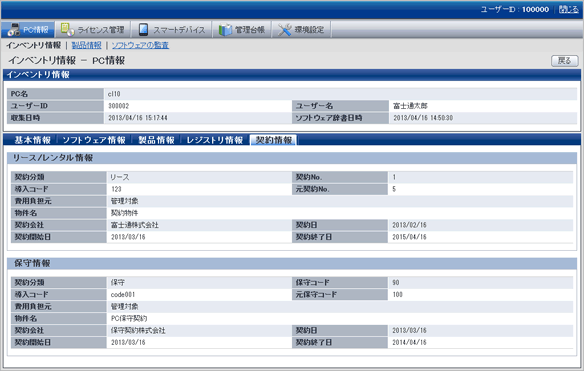
Task: Click the 保守コード value 90
Action: click(x=396, y=283)
